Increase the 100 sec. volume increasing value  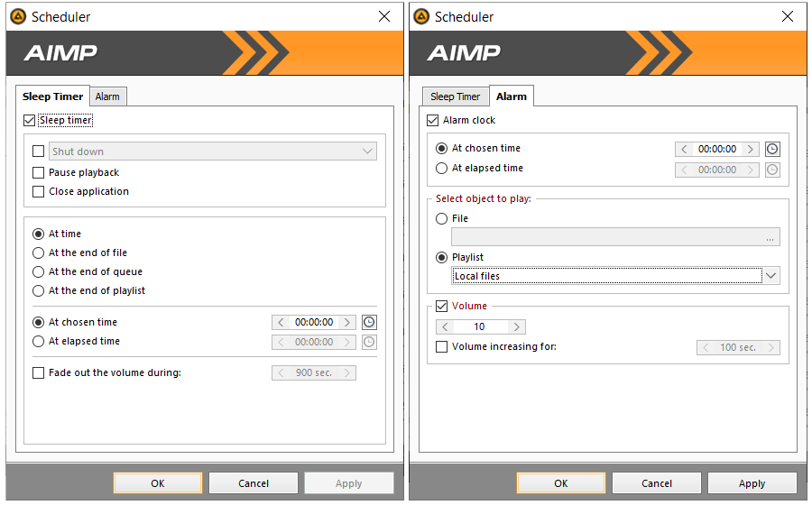pos(771,348)
